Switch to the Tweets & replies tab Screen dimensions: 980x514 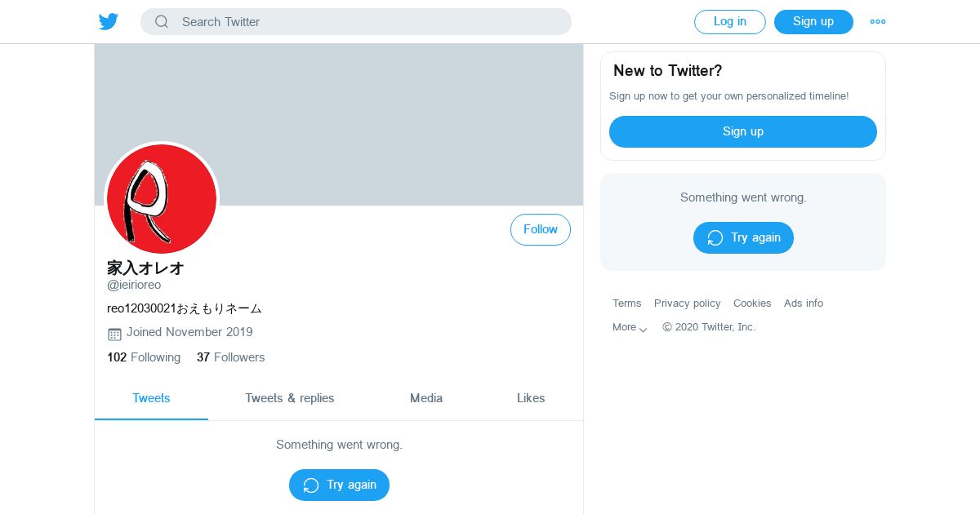(290, 398)
